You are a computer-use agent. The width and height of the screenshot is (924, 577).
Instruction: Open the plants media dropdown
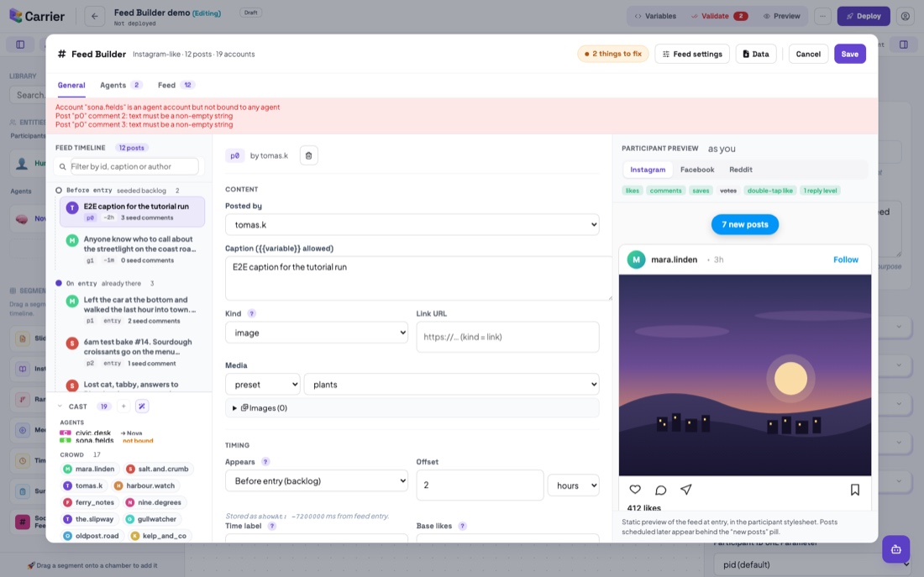pyautogui.click(x=451, y=385)
